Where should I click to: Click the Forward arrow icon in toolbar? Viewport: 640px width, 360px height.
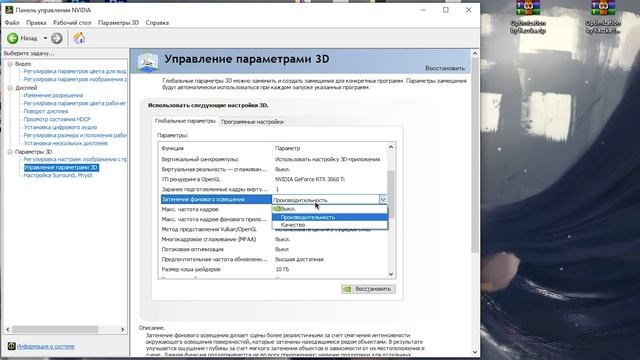57,38
